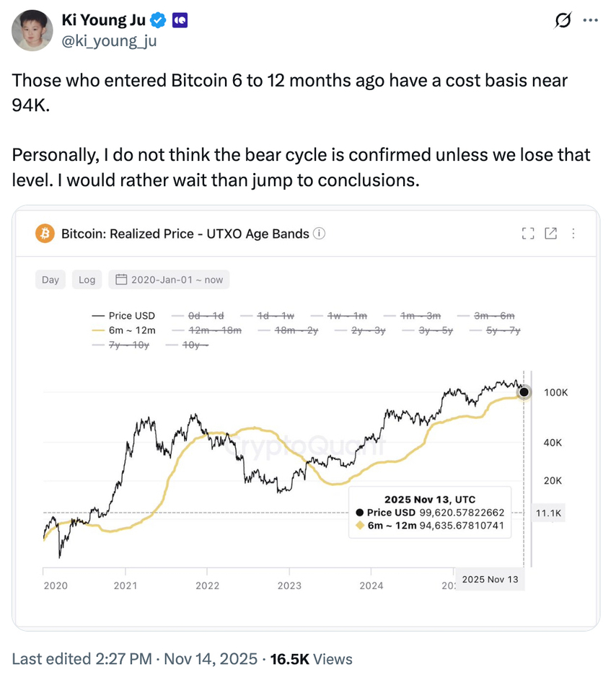This screenshot has height=677, width=616.
Task: Open the Grok icon at top right
Action: [x=562, y=22]
